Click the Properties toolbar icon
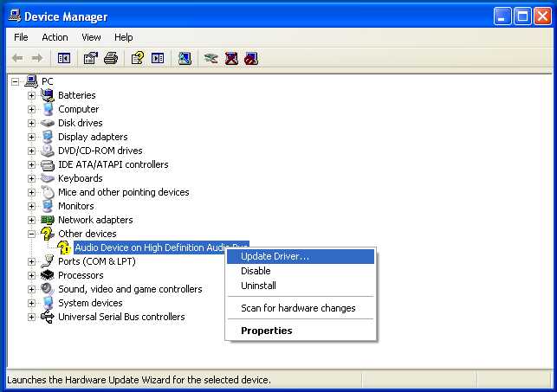 (x=91, y=58)
